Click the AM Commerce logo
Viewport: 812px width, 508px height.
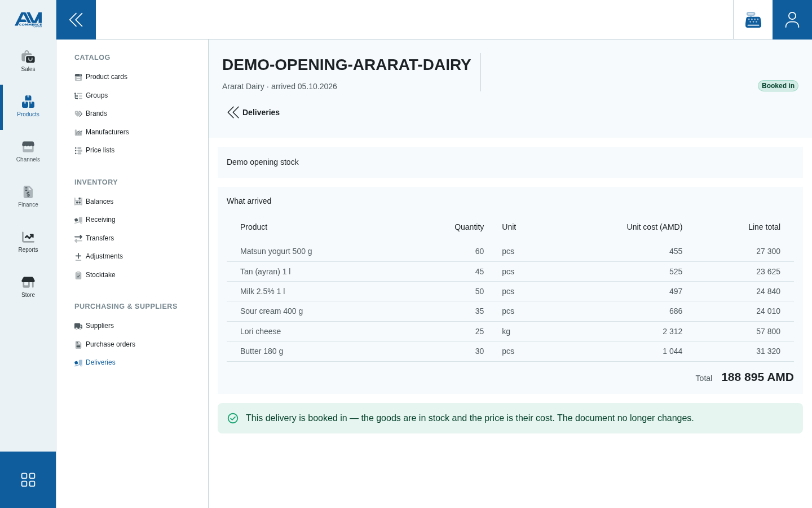[x=28, y=20]
